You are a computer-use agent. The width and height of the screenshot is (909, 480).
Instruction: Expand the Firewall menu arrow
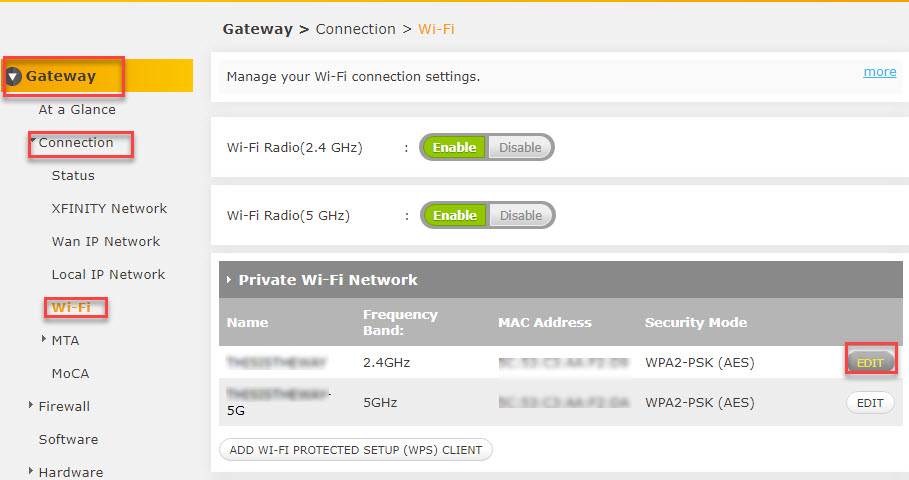[x=31, y=405]
